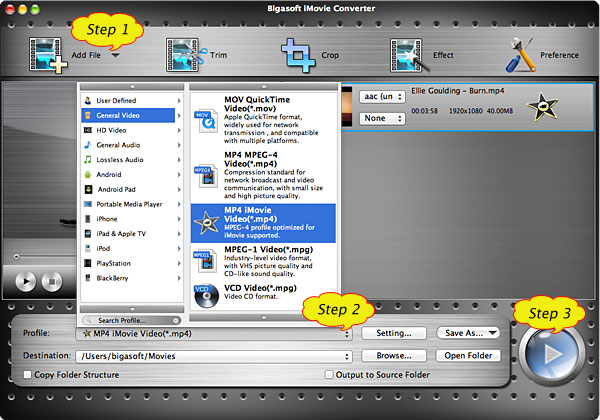Click the 1920x1080 resolution value
This screenshot has height=420, width=600.
(x=465, y=111)
